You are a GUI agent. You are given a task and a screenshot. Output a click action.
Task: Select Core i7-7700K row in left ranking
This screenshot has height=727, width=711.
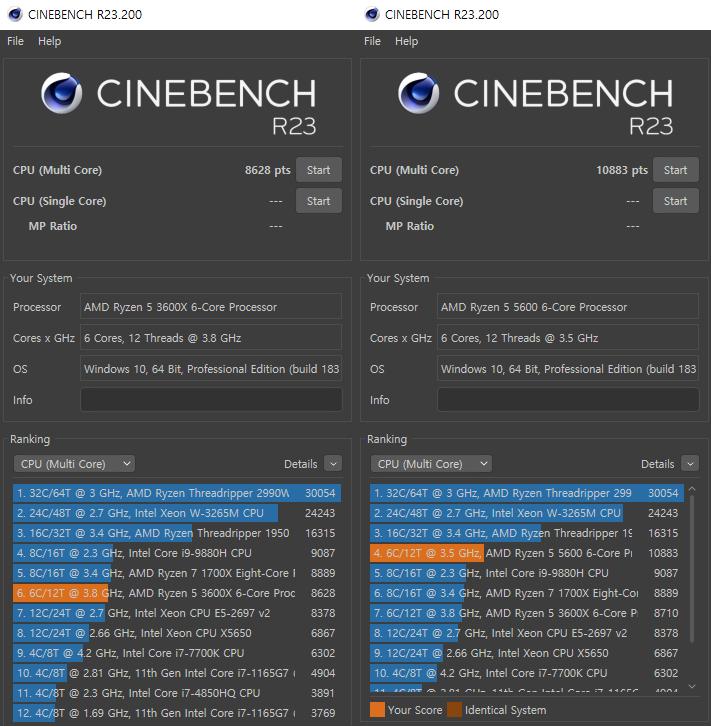(x=177, y=652)
